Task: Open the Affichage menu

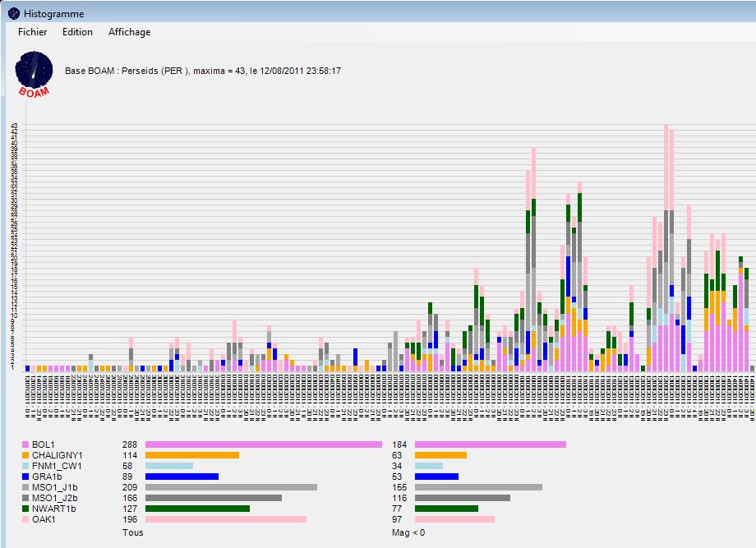Action: 129,32
